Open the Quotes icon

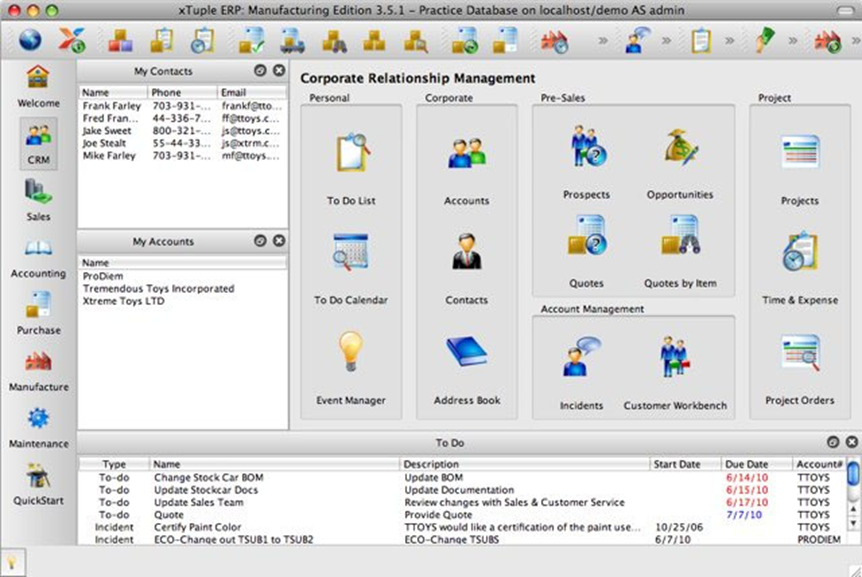coord(587,235)
